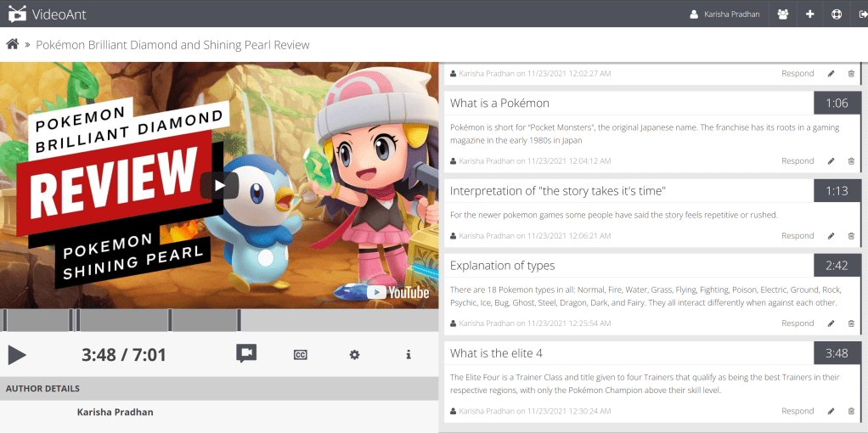
Task: Open the video info icon
Action: point(409,354)
